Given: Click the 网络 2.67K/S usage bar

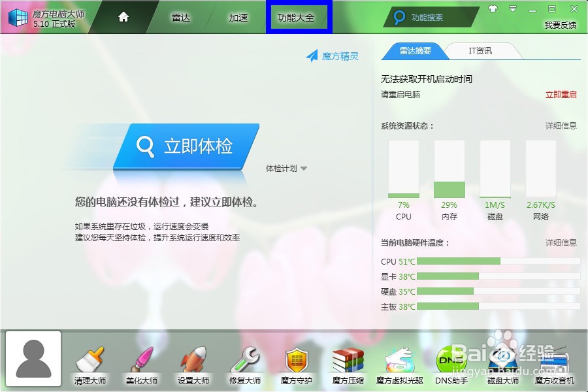Looking at the screenshot, I should click(541, 169).
